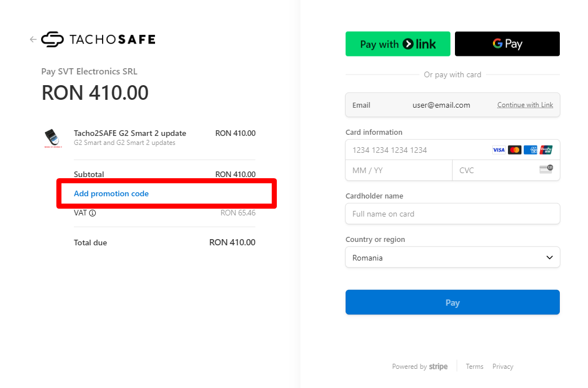Click the American Express card icon

(530, 150)
